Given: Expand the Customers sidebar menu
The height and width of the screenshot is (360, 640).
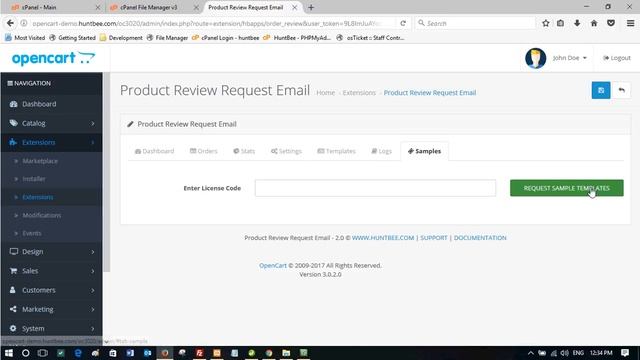Looking at the screenshot, I should click(x=51, y=290).
